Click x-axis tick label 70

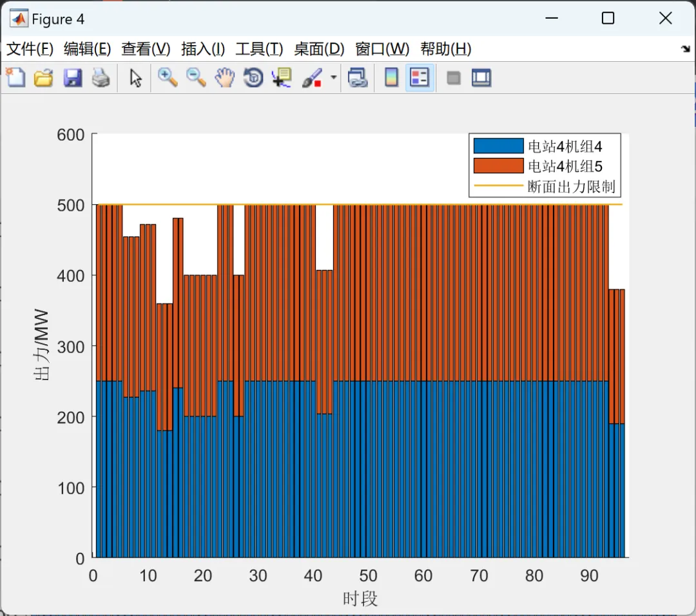pyautogui.click(x=479, y=575)
